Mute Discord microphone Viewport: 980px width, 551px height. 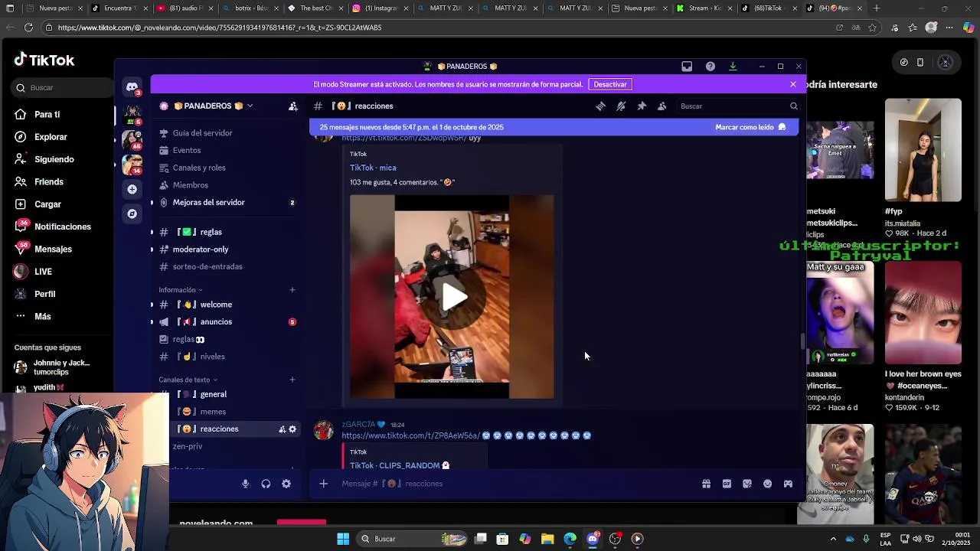[245, 484]
